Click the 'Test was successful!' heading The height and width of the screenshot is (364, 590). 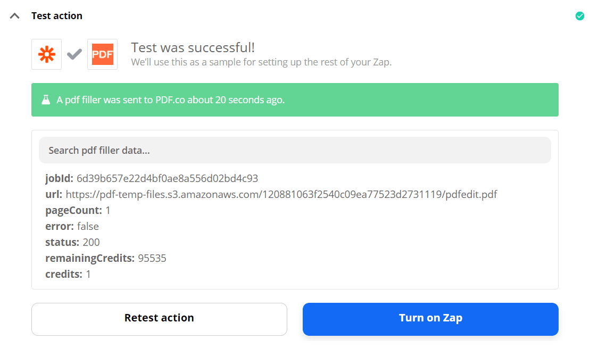coord(193,47)
